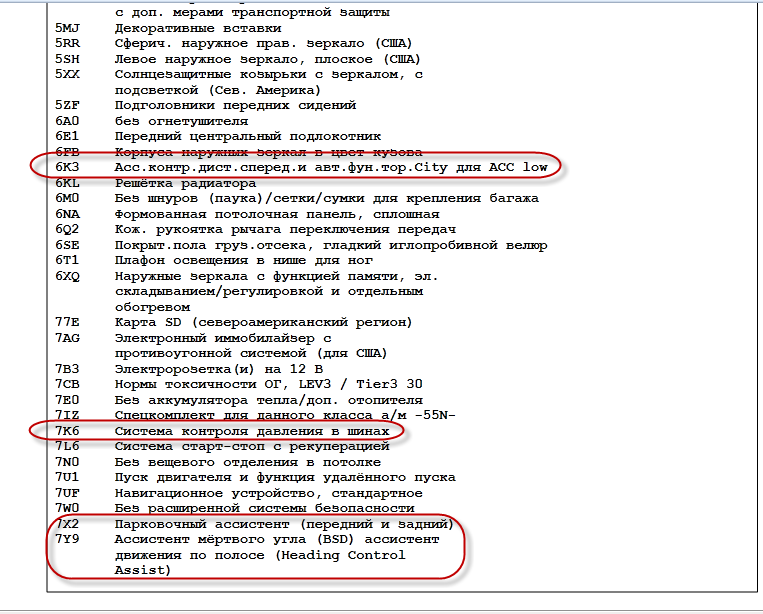Click the 6NA Формованная потолочная панель line
This screenshot has width=763, height=614.
247,214
